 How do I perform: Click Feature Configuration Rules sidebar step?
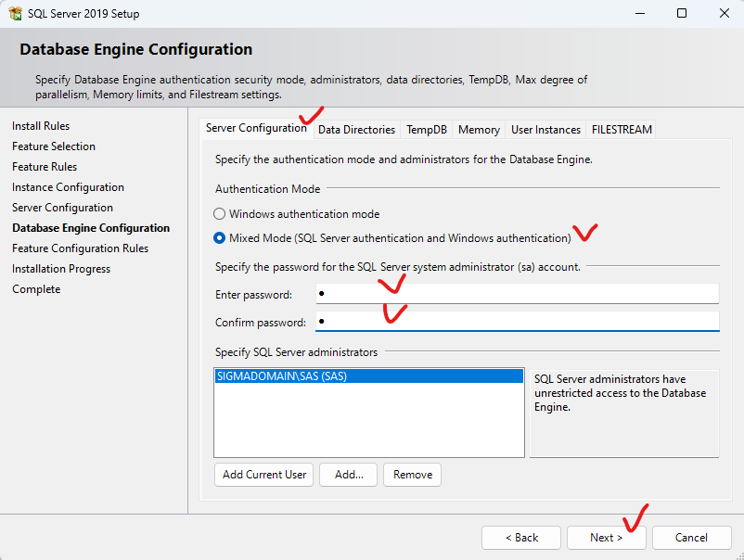click(x=80, y=248)
